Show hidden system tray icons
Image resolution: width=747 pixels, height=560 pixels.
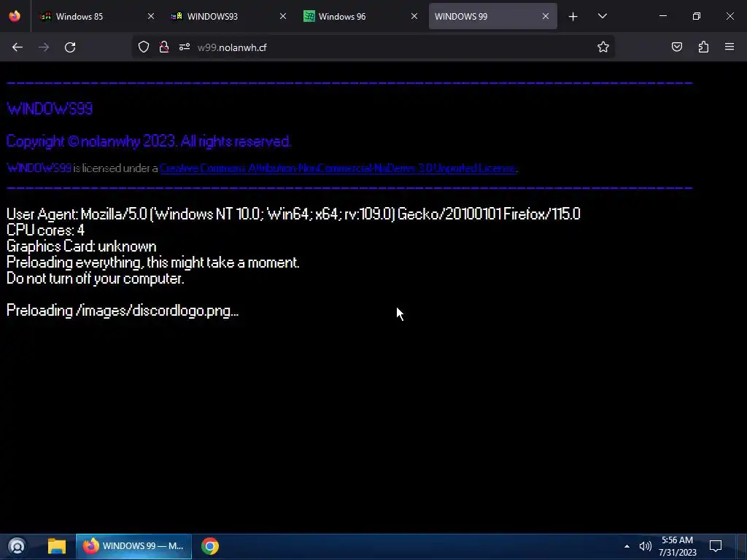coord(627,546)
